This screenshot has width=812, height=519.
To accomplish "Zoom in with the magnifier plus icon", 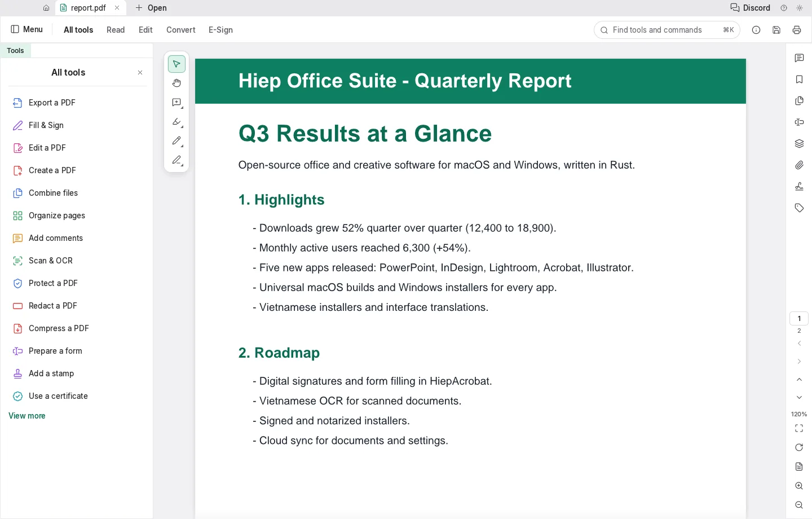I will [x=799, y=486].
